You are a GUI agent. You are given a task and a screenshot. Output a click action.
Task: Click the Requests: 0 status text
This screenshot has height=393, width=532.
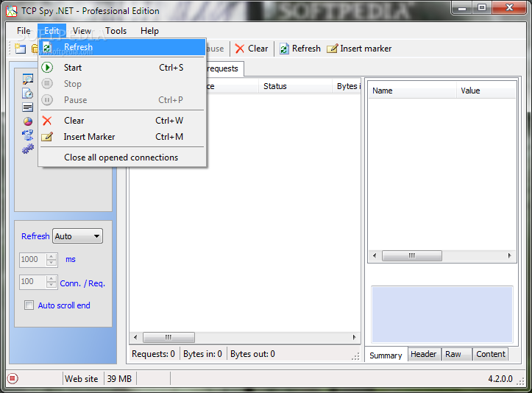153,354
